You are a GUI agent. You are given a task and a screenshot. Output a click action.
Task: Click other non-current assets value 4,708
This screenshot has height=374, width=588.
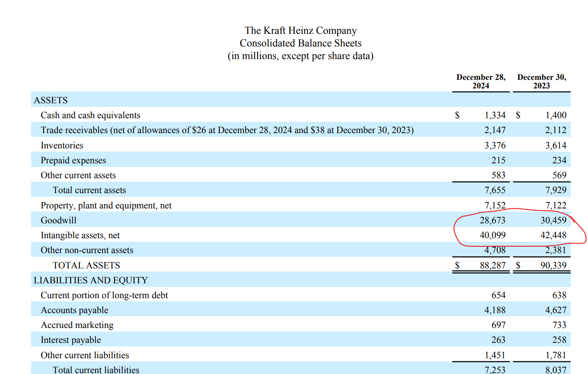495,250
